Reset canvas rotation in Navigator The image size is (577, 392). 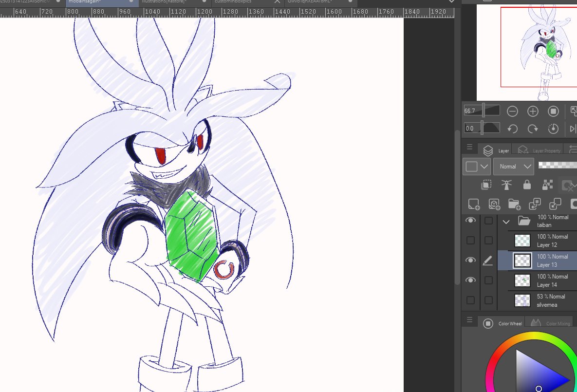click(x=553, y=129)
